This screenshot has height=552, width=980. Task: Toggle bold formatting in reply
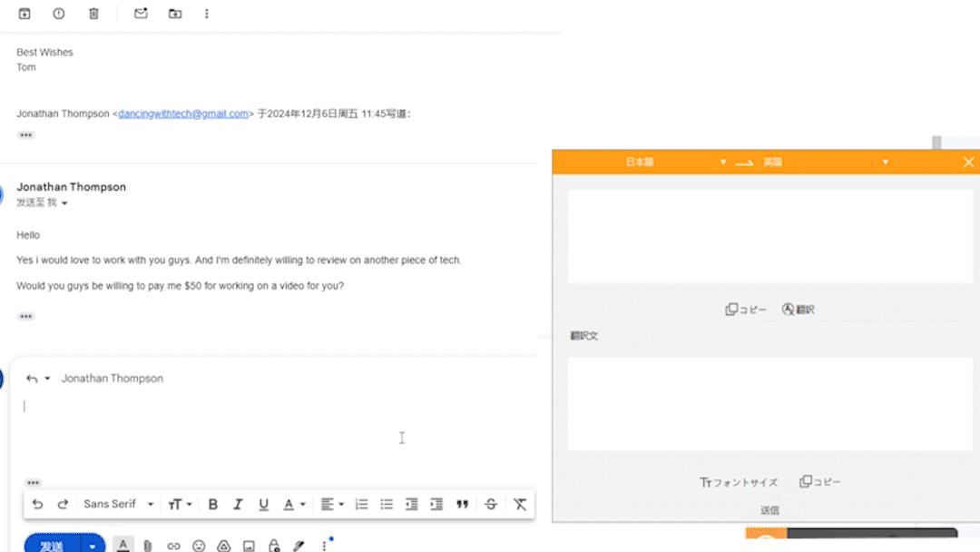tap(213, 504)
